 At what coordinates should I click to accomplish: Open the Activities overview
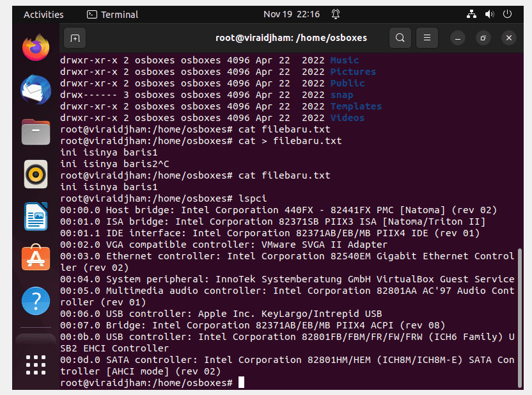coord(43,15)
